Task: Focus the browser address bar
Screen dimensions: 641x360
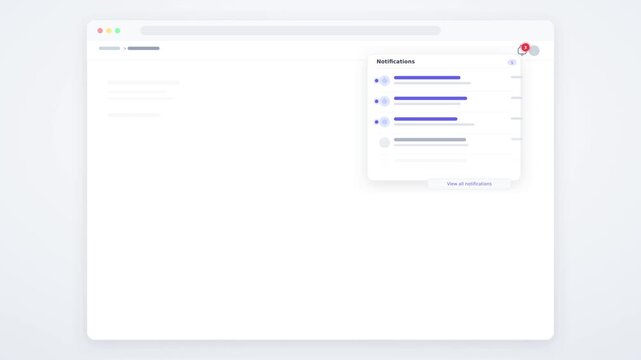Action: tap(290, 31)
